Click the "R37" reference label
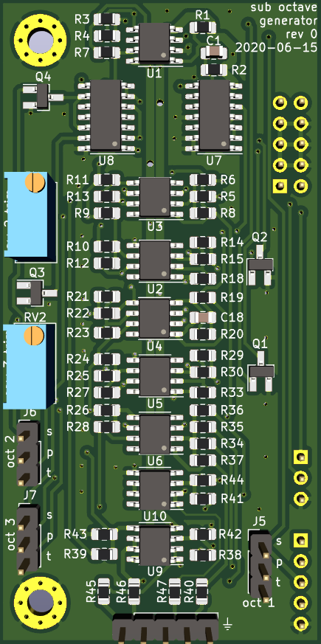 [x=232, y=460]
